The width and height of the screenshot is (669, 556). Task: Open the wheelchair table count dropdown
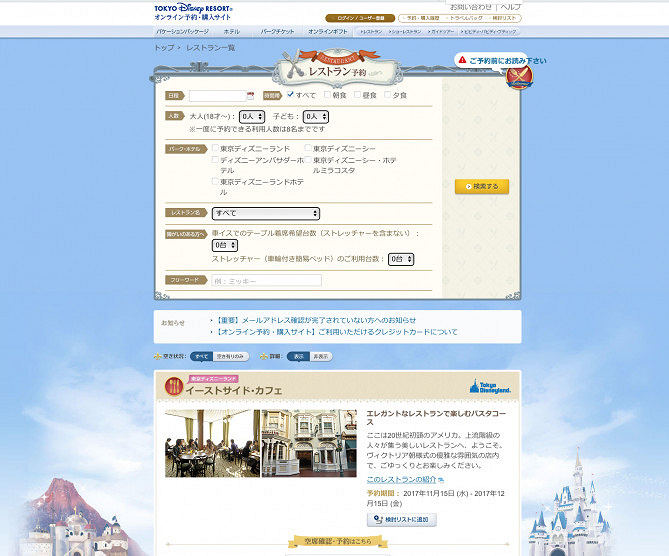point(225,245)
